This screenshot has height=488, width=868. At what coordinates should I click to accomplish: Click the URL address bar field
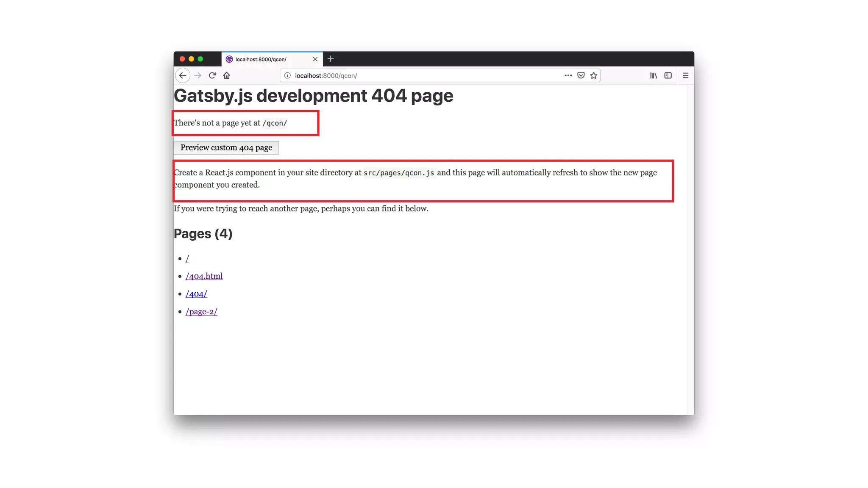pos(424,75)
